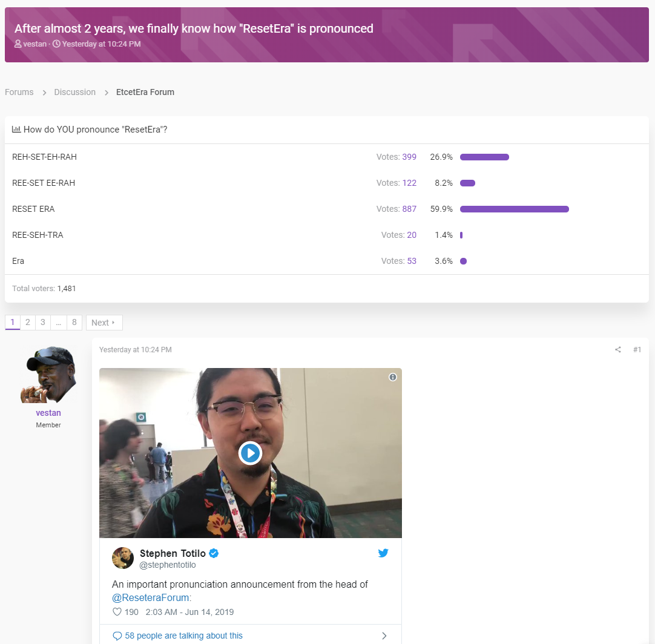655x644 pixels.
Task: Click the speech bubble reply icon
Action: (x=117, y=636)
